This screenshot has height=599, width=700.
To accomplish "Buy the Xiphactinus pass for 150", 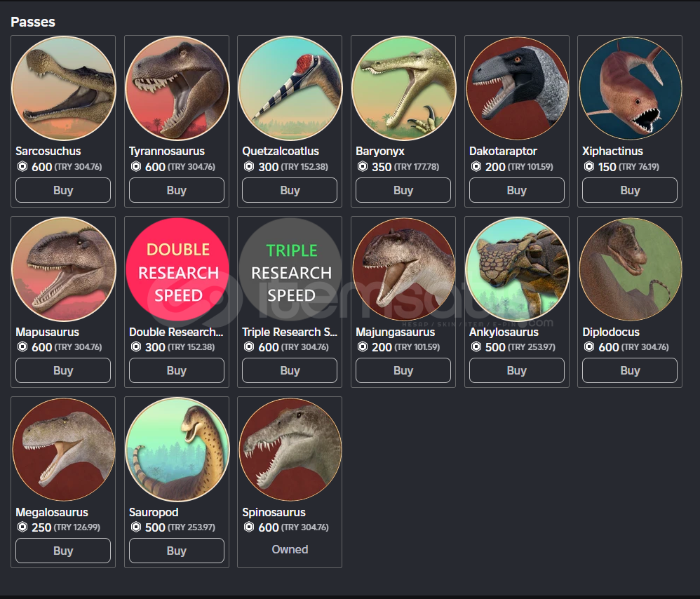I will pyautogui.click(x=630, y=190).
